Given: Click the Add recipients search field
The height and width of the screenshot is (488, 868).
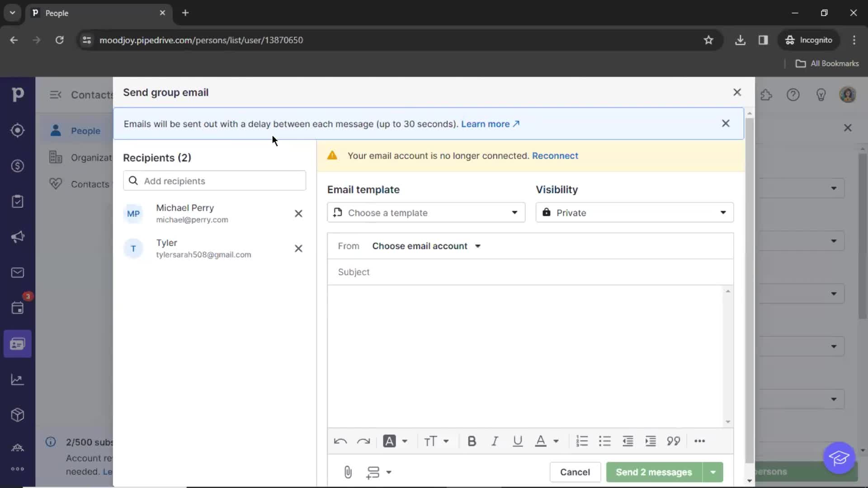Looking at the screenshot, I should pos(215,181).
